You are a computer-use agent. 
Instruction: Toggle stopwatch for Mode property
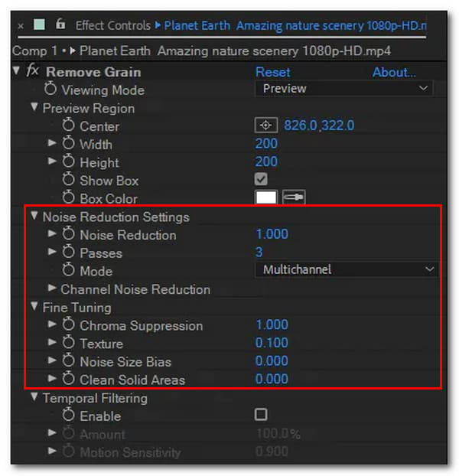click(69, 270)
